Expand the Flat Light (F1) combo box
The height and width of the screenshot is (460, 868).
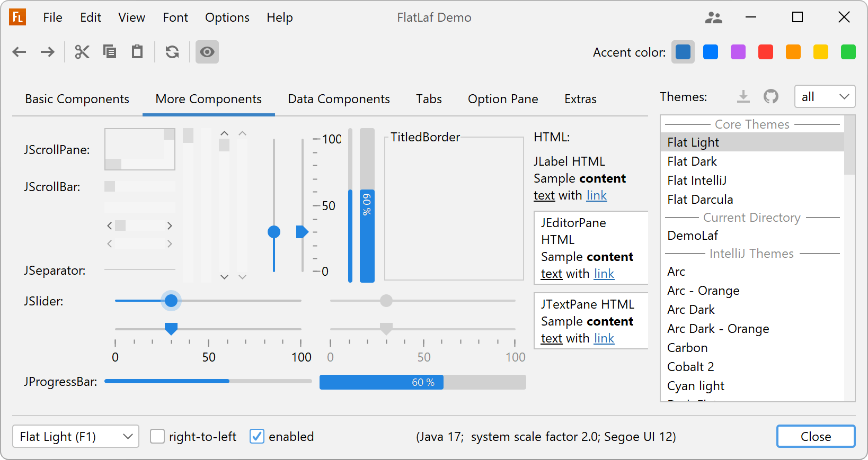pyautogui.click(x=76, y=436)
